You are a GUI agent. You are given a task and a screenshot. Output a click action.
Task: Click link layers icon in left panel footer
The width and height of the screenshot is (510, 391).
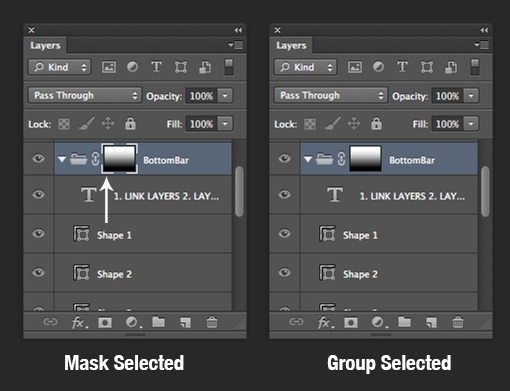pos(50,322)
